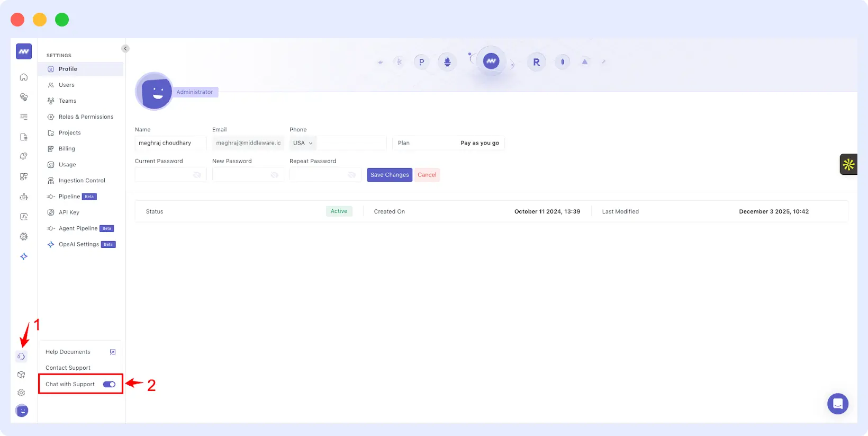The image size is (868, 436).
Task: Open the Home icon in the left rail
Action: tap(24, 77)
